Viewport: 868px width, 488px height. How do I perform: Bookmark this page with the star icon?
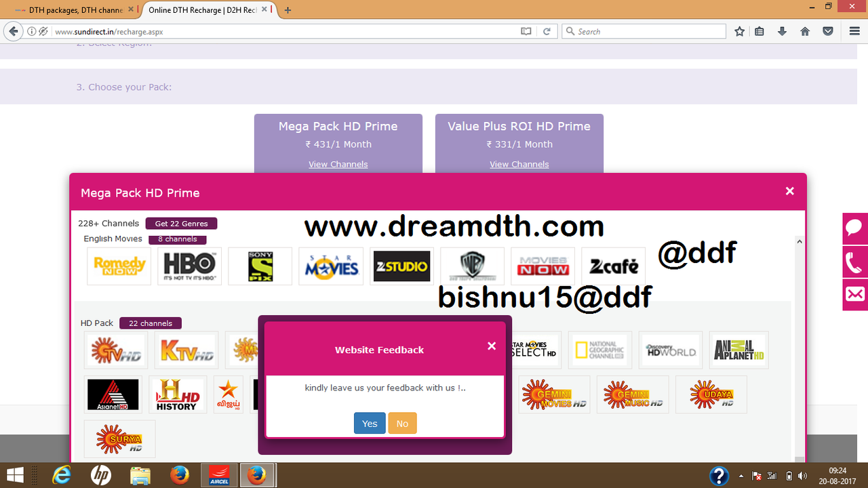point(739,31)
